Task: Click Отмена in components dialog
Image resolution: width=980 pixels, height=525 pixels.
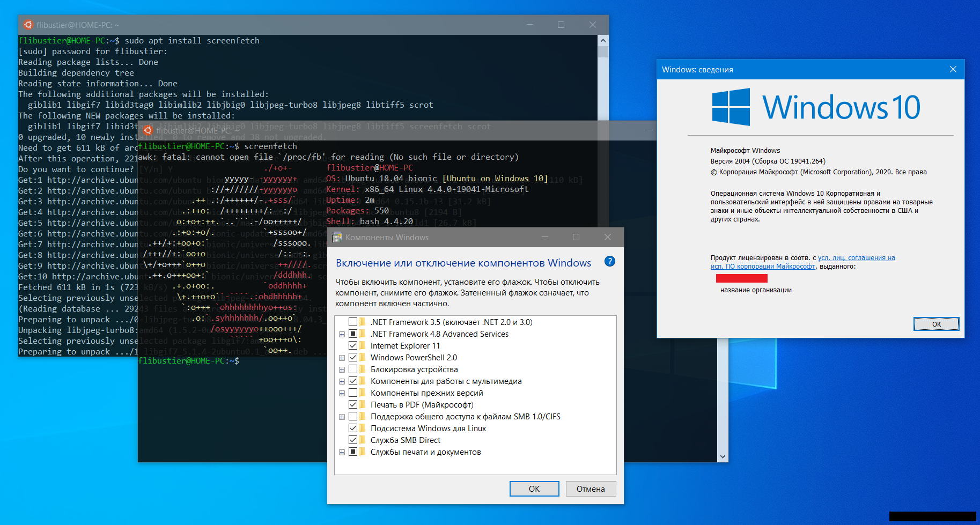Action: [591, 489]
